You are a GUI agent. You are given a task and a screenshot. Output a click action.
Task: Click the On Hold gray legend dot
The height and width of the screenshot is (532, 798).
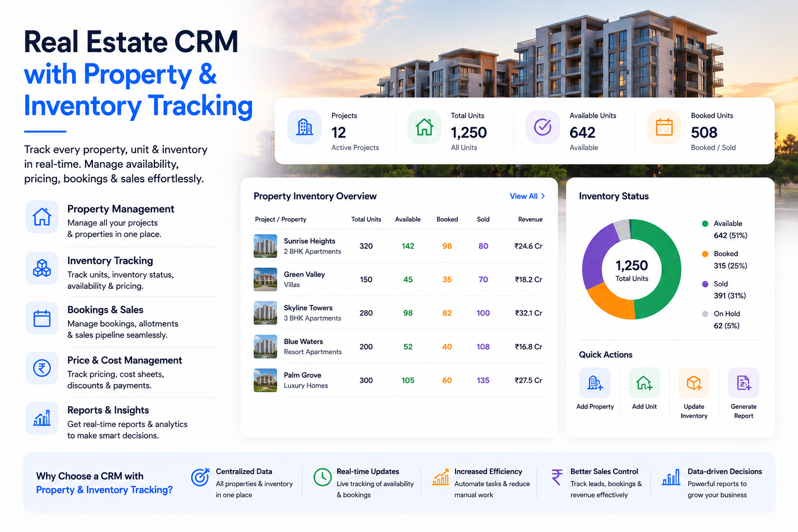(x=705, y=314)
